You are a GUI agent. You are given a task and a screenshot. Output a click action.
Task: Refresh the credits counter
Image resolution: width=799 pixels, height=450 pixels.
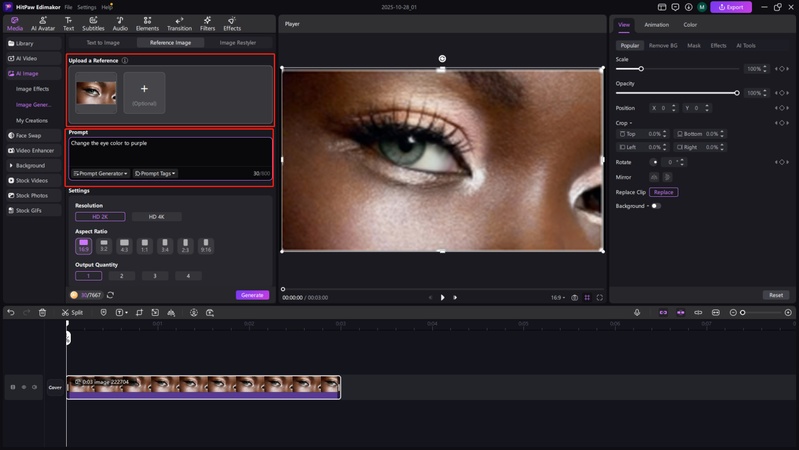[x=110, y=295]
